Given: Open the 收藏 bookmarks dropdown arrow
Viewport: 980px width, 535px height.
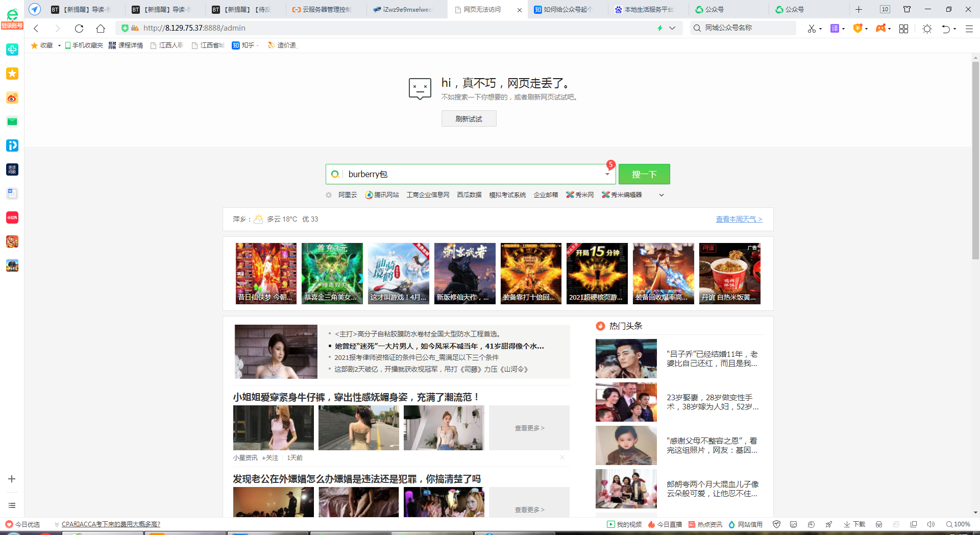Looking at the screenshot, I should pyautogui.click(x=59, y=45).
